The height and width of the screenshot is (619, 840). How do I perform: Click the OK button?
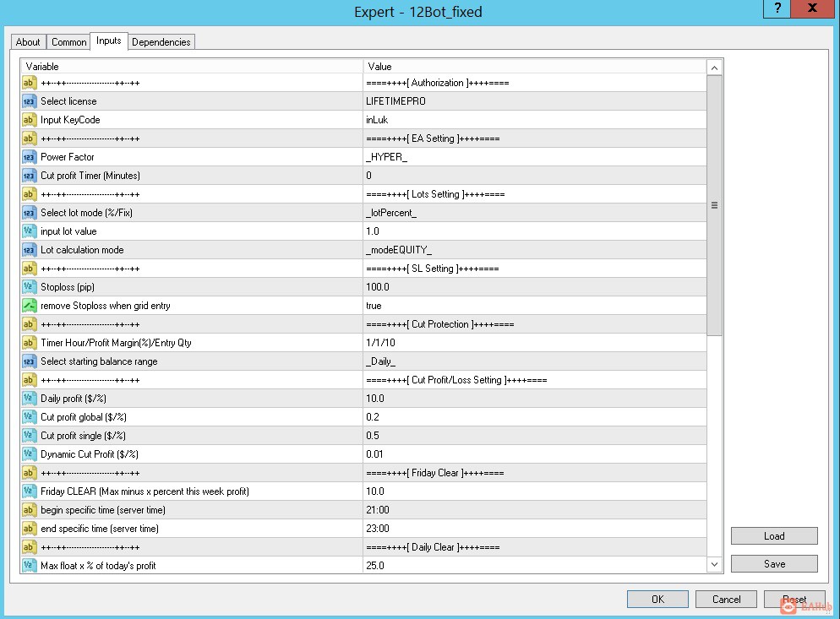[657, 600]
